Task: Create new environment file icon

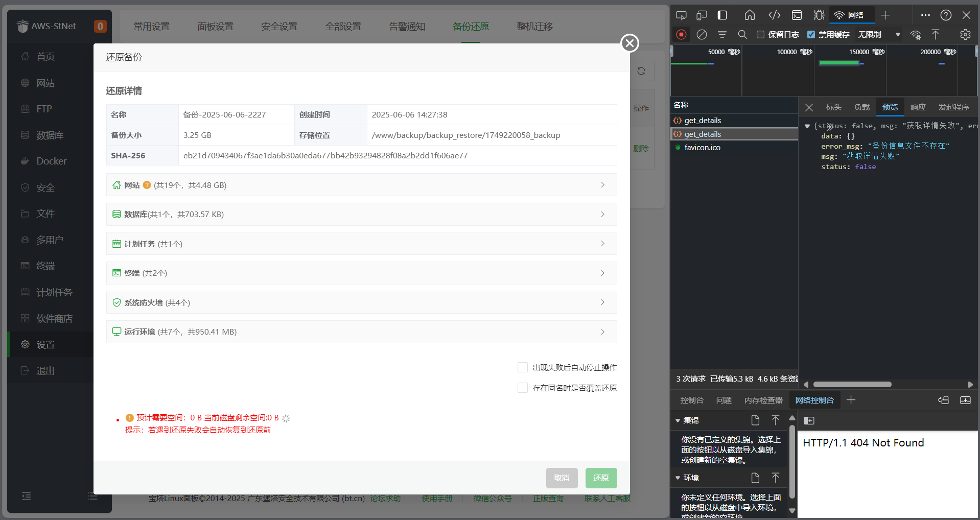Action: coord(755,478)
